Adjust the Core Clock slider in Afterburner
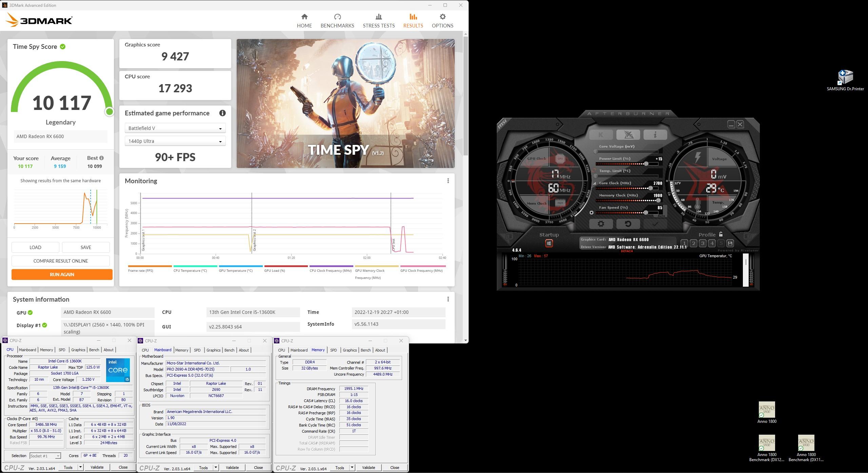This screenshot has height=473, width=868. coord(627,188)
